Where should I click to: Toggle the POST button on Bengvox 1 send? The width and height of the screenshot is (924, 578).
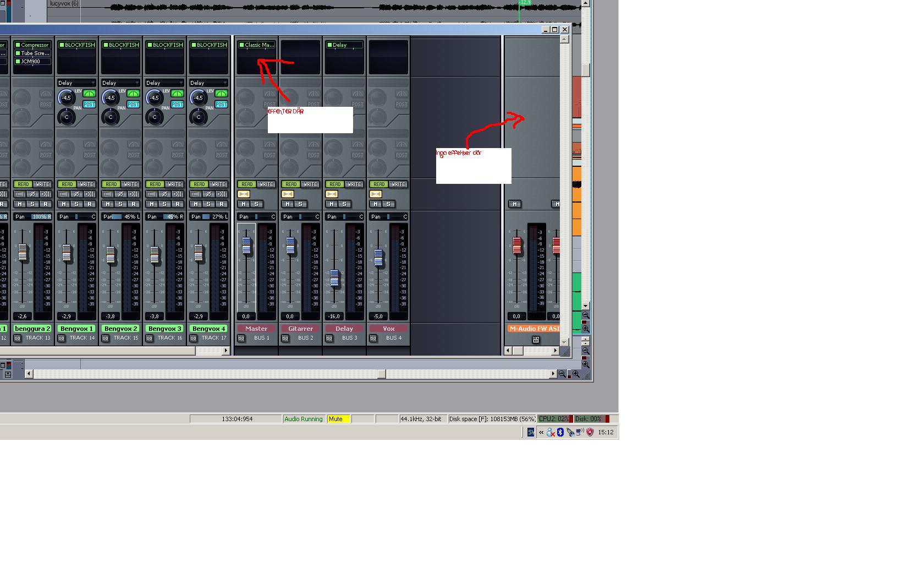(89, 105)
